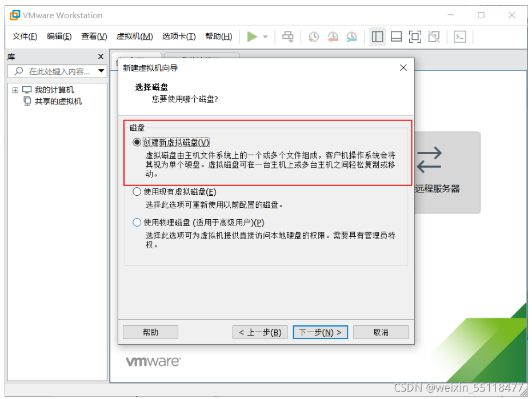Open the 编辑(E) menu

click(59, 37)
